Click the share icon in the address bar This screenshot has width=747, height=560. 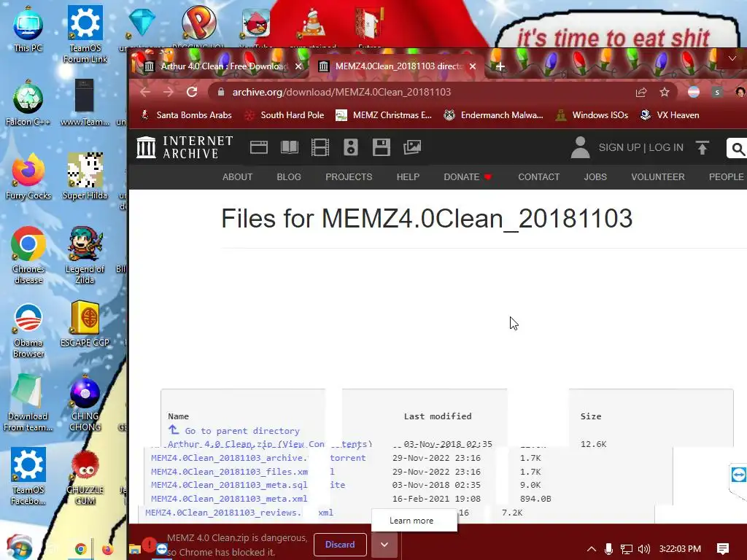tap(640, 92)
